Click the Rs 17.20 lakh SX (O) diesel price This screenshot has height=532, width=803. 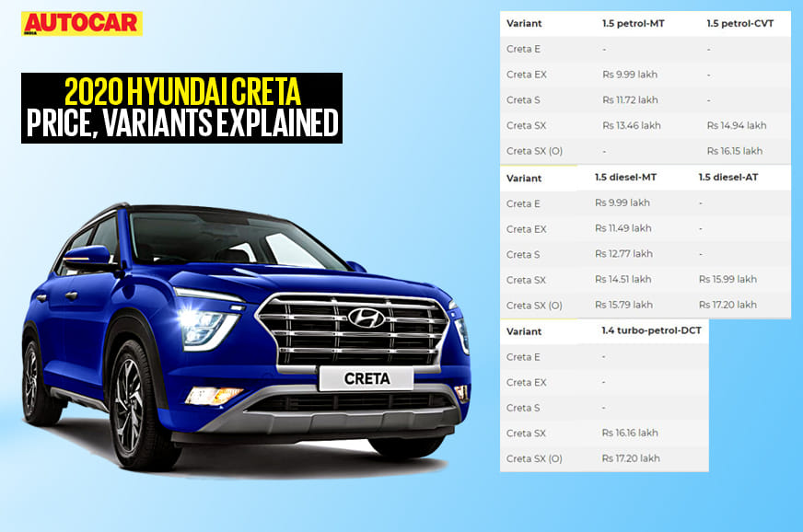coord(727,304)
